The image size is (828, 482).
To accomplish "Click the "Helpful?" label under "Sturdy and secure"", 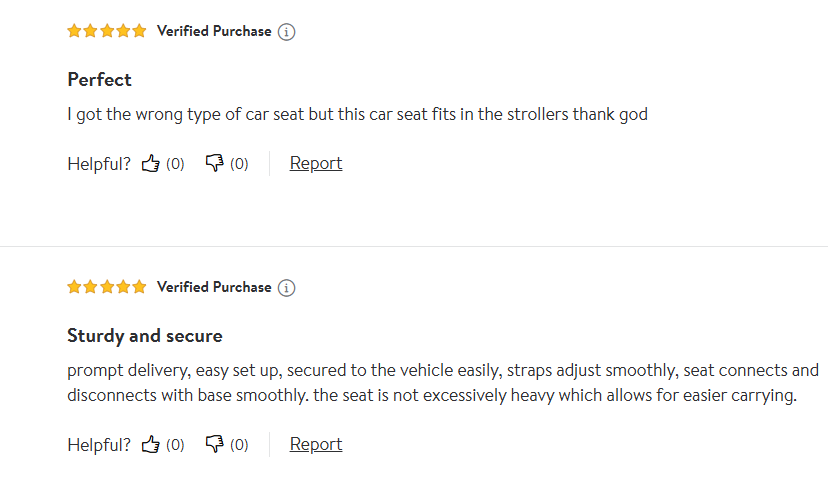I will click(99, 445).
